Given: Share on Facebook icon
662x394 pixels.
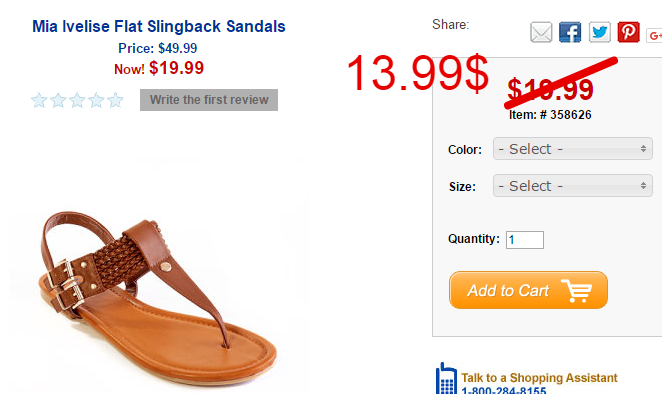Looking at the screenshot, I should (570, 32).
